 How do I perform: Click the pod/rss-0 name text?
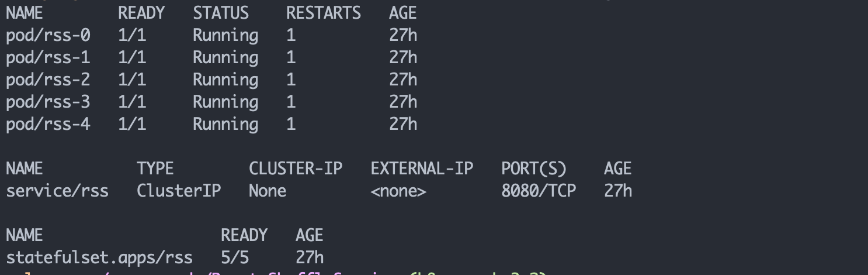click(x=48, y=36)
